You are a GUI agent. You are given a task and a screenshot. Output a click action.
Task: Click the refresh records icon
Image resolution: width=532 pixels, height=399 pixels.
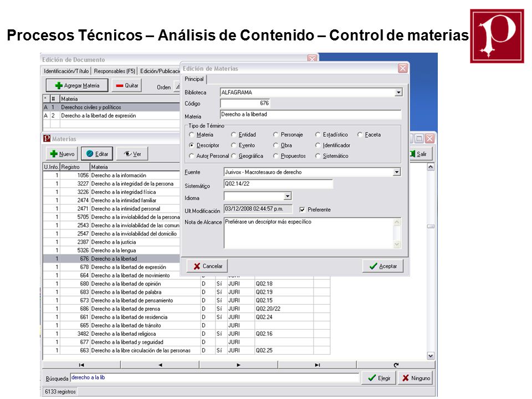(x=396, y=365)
